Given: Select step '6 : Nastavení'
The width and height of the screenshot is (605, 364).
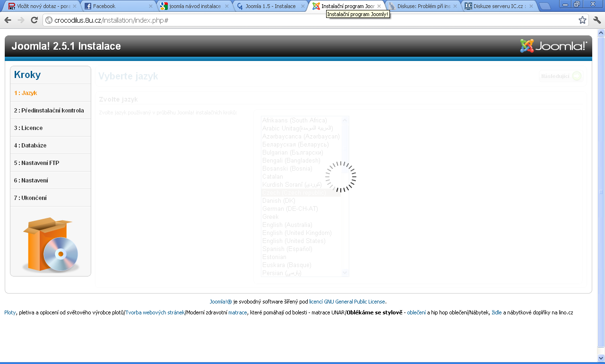Looking at the screenshot, I should pyautogui.click(x=51, y=181).
